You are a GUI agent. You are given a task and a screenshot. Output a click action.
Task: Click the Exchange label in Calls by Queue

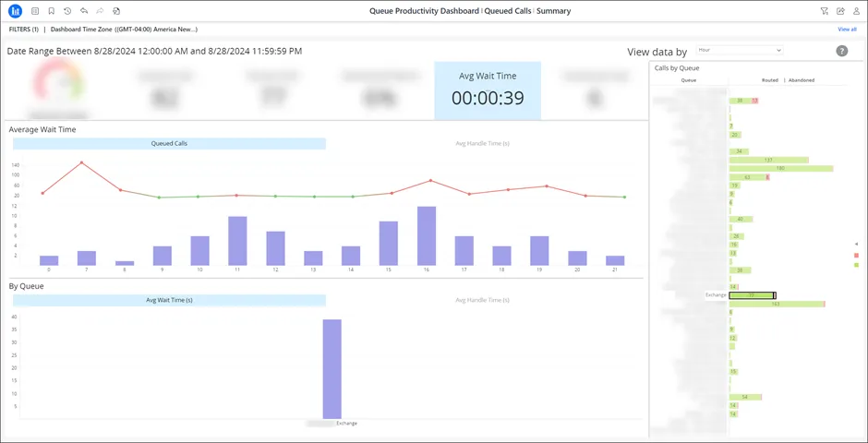[x=716, y=295]
